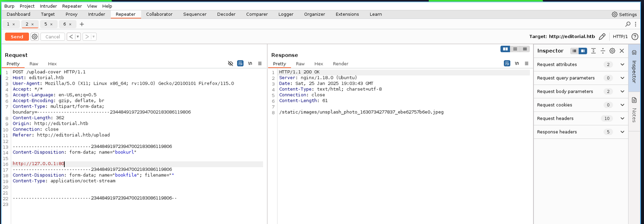This screenshot has height=224, width=644.
Task: Switch to side-by-side response layout
Action: 505,49
